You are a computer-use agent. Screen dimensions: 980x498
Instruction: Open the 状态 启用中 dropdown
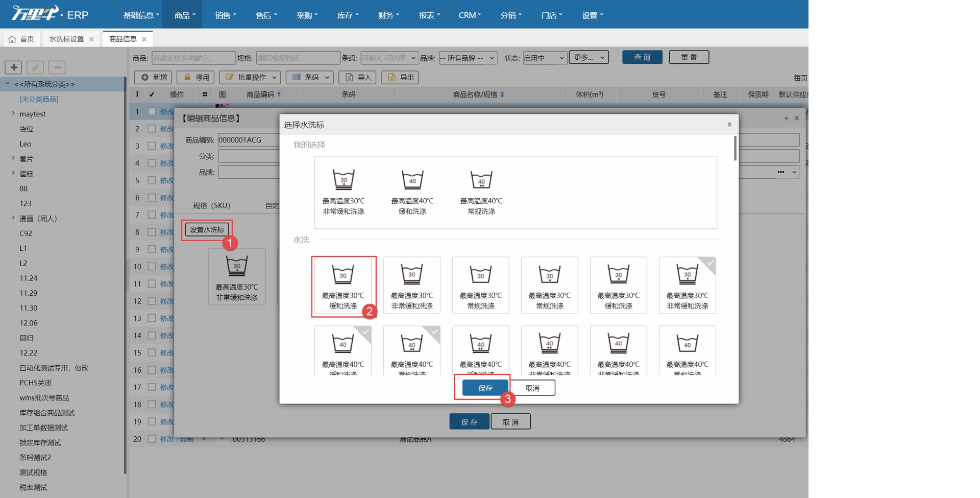pyautogui.click(x=545, y=58)
